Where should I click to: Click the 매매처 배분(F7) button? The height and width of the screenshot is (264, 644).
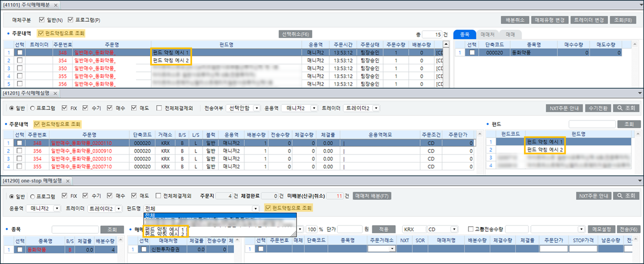372,196
